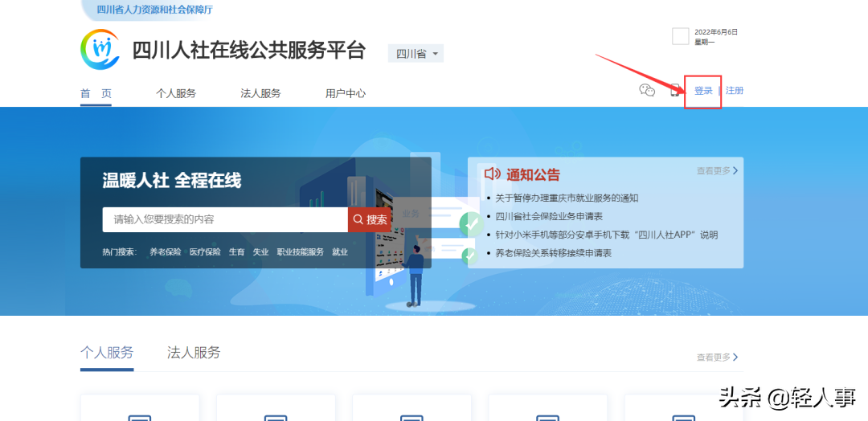Click the 四川人社在线公共服务平台 title

click(x=248, y=51)
